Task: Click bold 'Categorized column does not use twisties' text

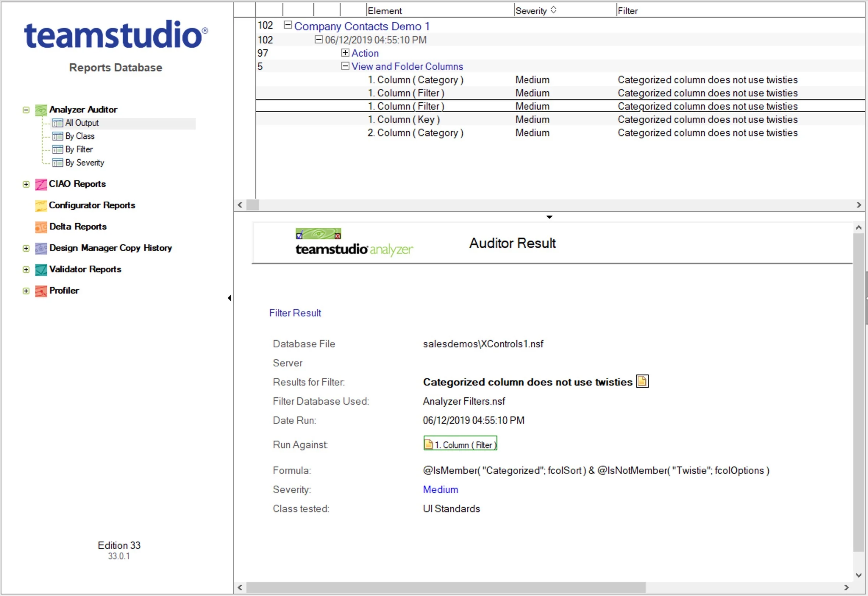Action: pyautogui.click(x=527, y=382)
